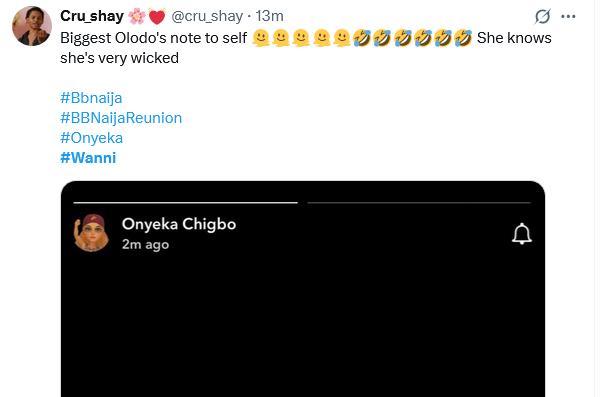
Task: Open the @cru_shay handle link
Action: click(x=207, y=16)
